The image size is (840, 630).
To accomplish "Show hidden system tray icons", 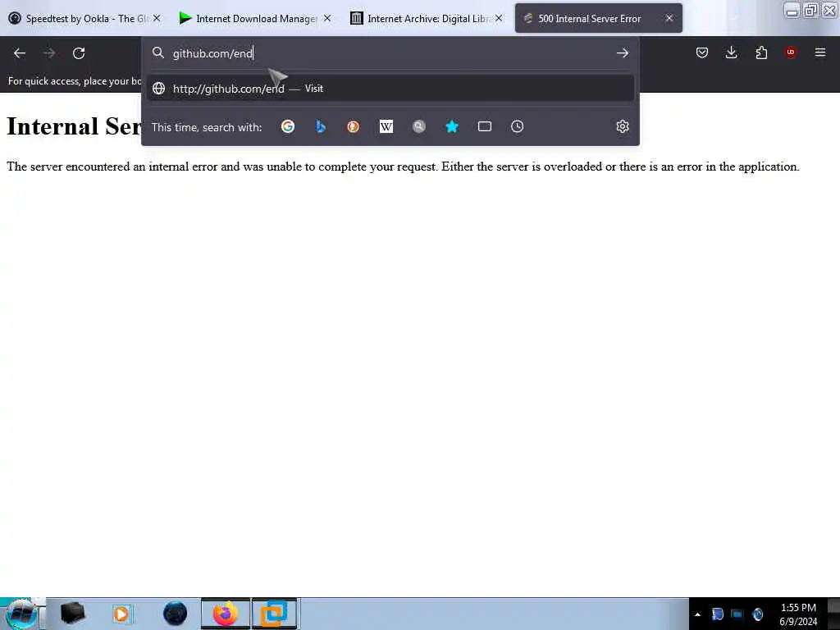I will pyautogui.click(x=697, y=614).
